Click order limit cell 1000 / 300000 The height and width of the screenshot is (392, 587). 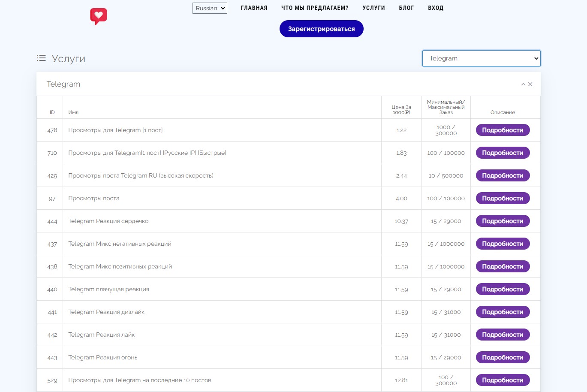point(446,130)
